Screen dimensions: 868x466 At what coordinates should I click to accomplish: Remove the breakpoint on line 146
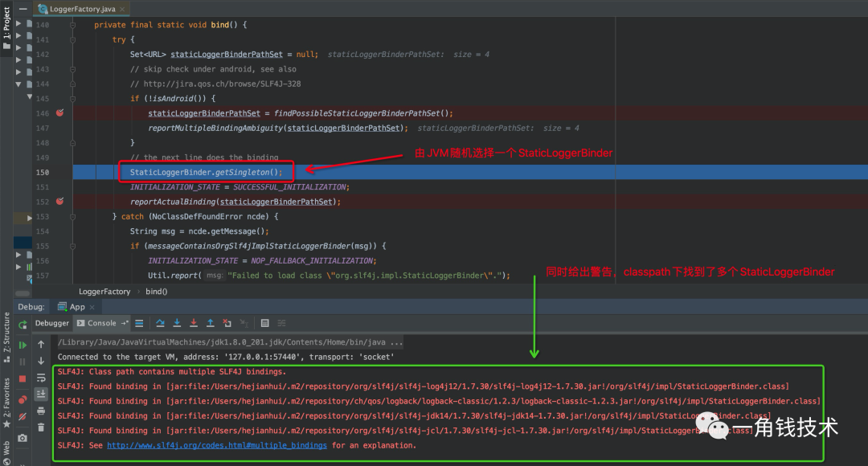pyautogui.click(x=59, y=113)
